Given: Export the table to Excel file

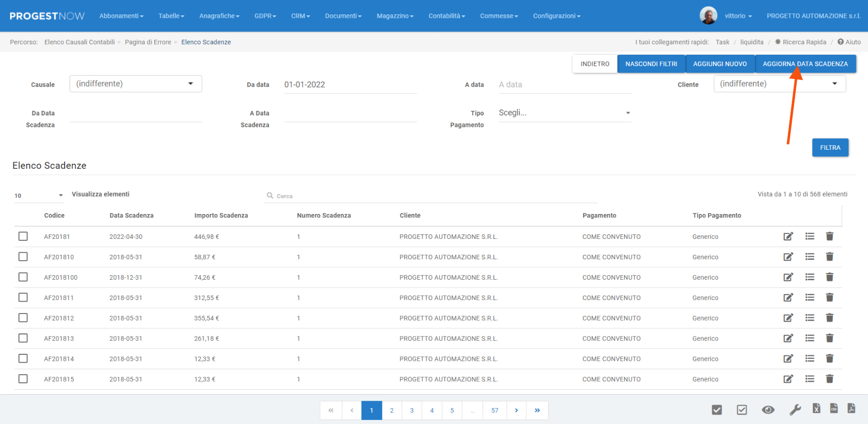Looking at the screenshot, I should [816, 409].
